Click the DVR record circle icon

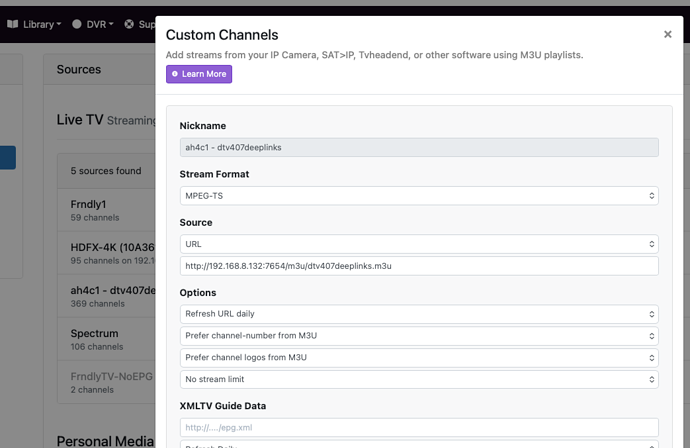coord(77,24)
